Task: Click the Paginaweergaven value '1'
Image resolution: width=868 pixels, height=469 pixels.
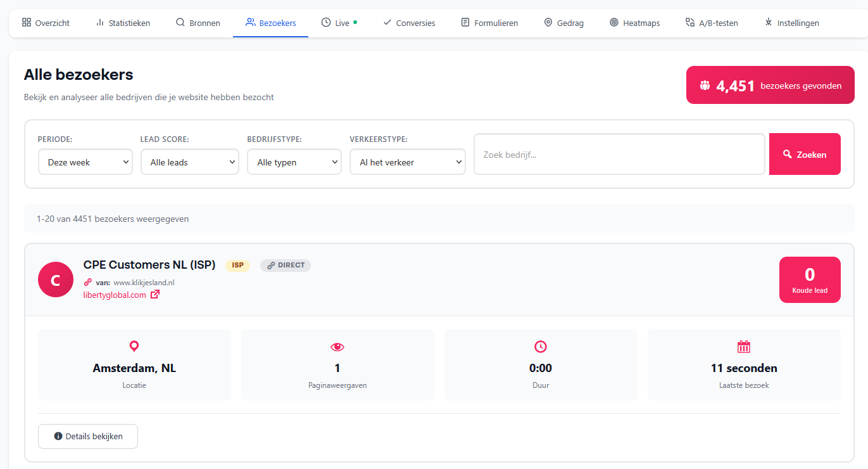Action: point(337,368)
